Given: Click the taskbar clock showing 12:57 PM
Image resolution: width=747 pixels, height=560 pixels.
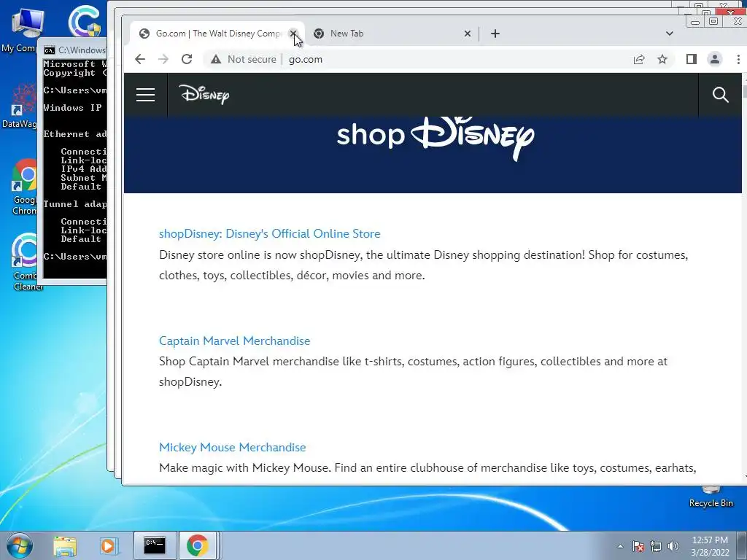Looking at the screenshot, I should point(710,546).
